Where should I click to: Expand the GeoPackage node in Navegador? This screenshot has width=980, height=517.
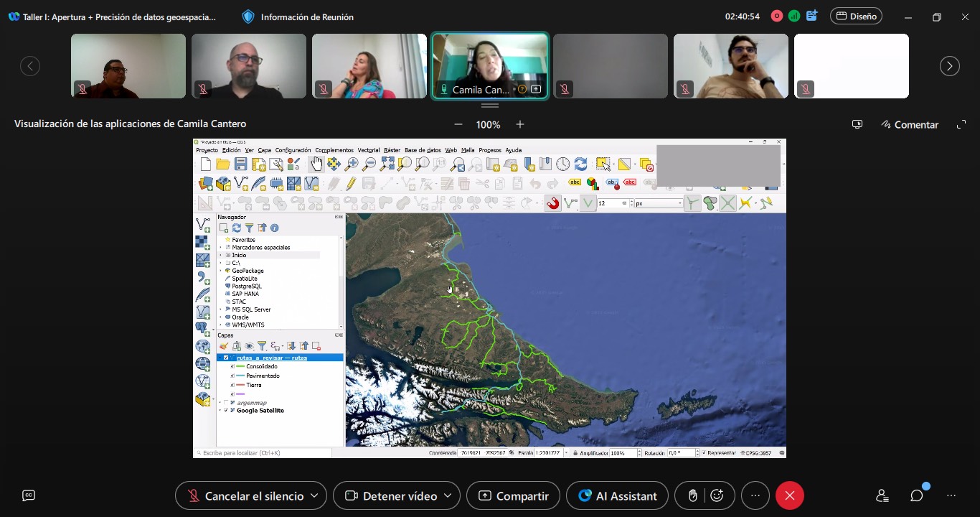pos(221,271)
